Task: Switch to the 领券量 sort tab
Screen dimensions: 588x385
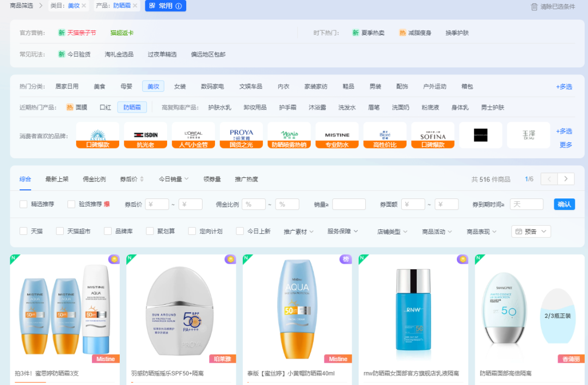Action: pyautogui.click(x=212, y=179)
